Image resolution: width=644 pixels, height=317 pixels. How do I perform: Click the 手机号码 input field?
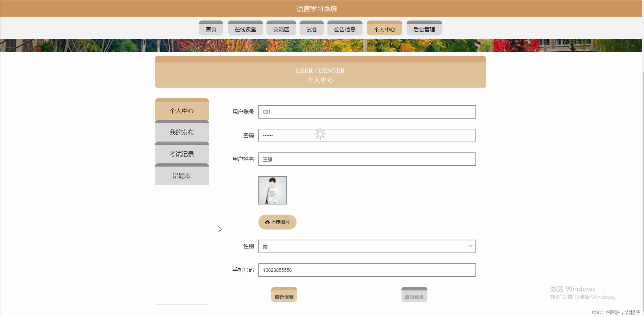pos(366,270)
